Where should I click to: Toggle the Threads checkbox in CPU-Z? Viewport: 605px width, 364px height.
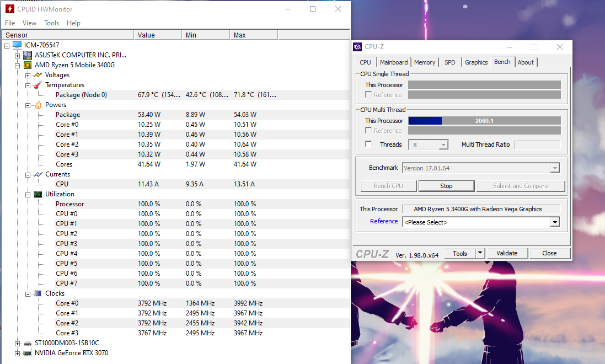coord(368,144)
